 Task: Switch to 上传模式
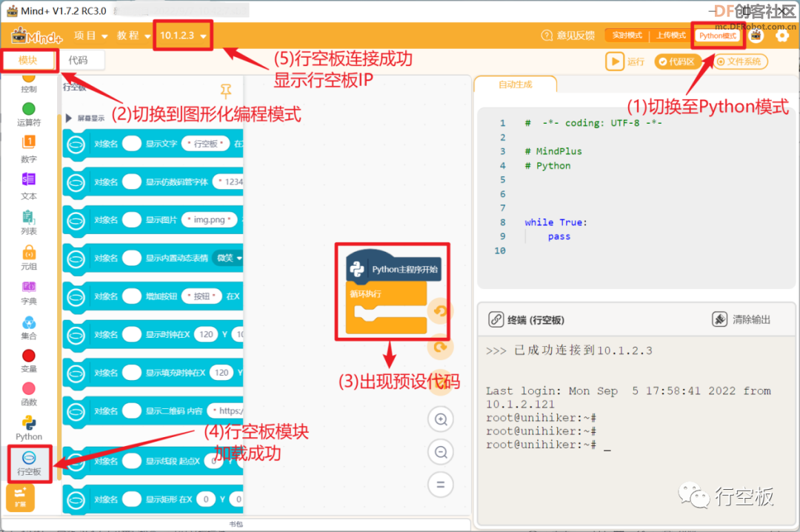coord(671,36)
